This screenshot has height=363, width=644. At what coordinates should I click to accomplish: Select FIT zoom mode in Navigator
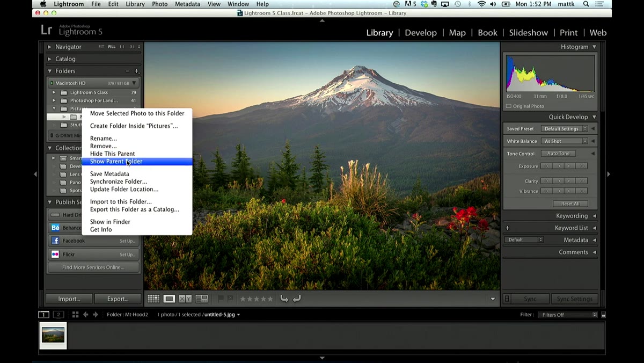pos(101,47)
